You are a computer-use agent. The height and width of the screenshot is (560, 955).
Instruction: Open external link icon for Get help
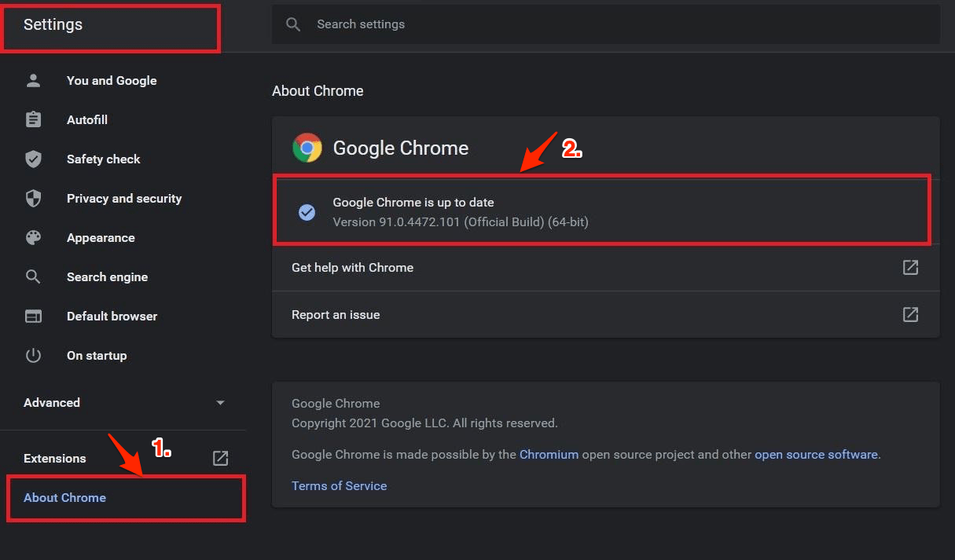[x=910, y=267]
